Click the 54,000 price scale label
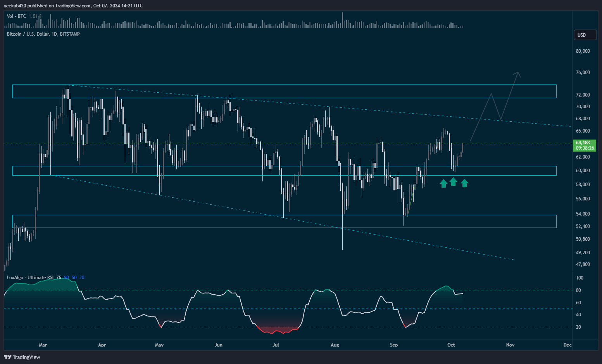 583,214
